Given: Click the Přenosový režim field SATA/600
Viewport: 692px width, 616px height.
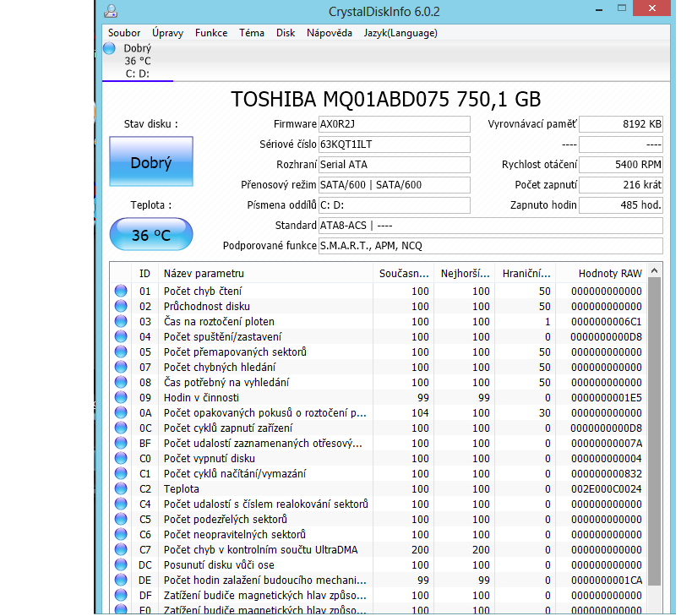Looking at the screenshot, I should tap(395, 185).
